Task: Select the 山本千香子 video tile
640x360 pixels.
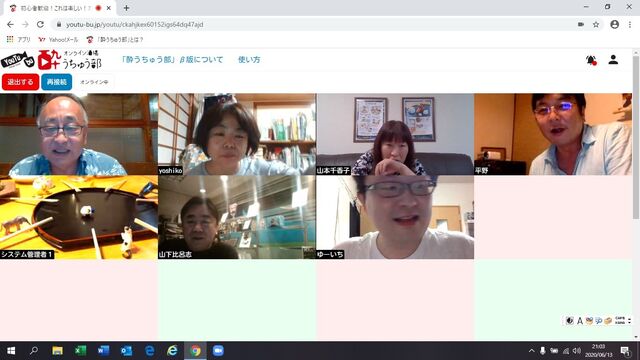Action: point(395,134)
